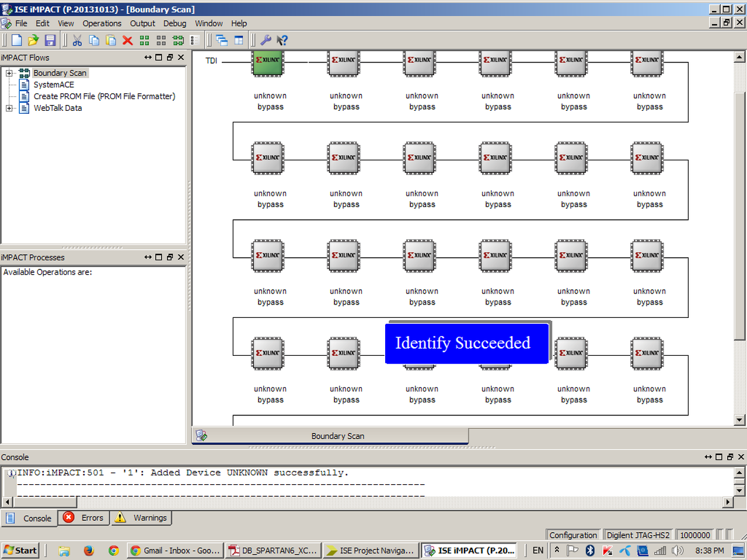Select Boundary Scan label in flows tree
Screen dimensions: 747x560
coord(60,73)
